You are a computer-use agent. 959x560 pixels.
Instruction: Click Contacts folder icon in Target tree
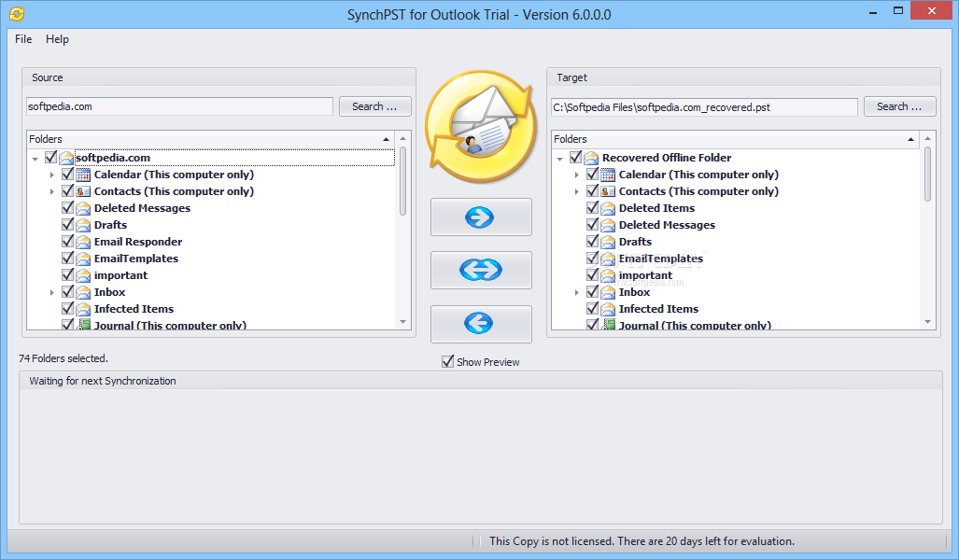pyautogui.click(x=608, y=191)
